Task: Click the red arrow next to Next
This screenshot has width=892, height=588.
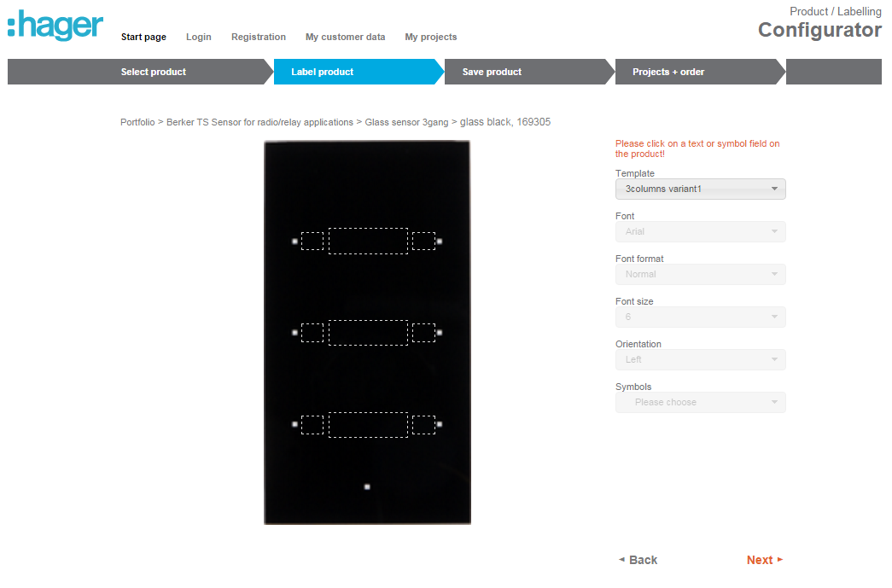Action: click(x=780, y=560)
